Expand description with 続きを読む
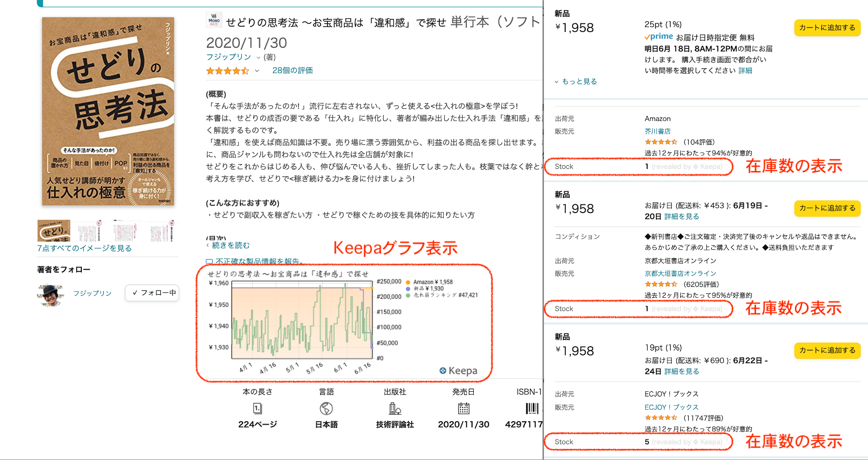This screenshot has width=868, height=460. tap(231, 245)
